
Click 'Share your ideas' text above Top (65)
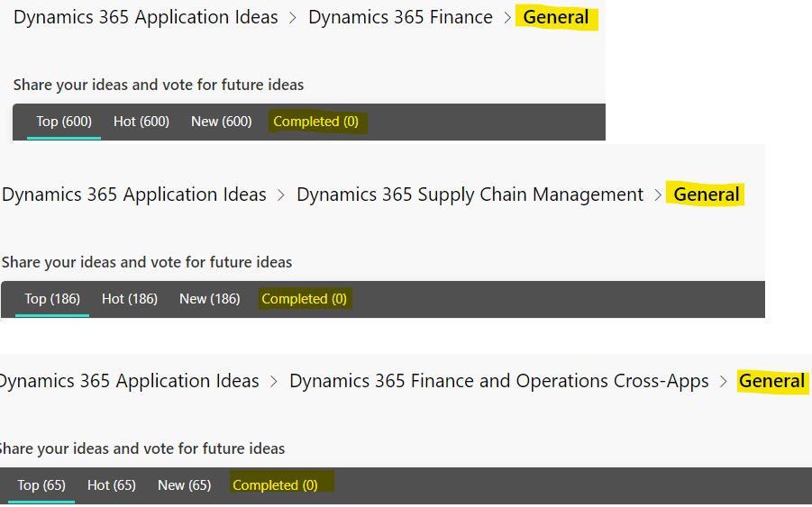click(141, 448)
